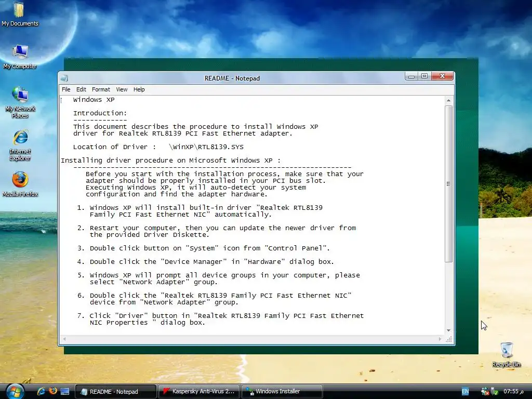
Task: Close the README Notepad window
Action: (x=443, y=76)
